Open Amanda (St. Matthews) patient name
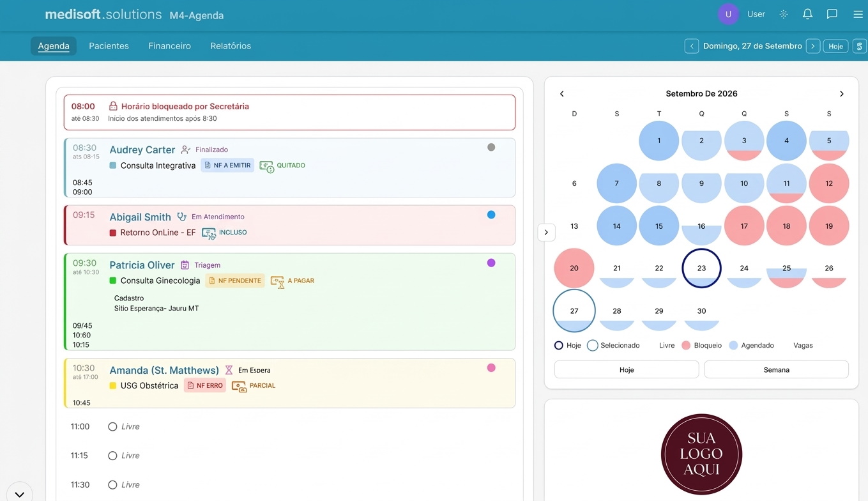 (x=164, y=370)
